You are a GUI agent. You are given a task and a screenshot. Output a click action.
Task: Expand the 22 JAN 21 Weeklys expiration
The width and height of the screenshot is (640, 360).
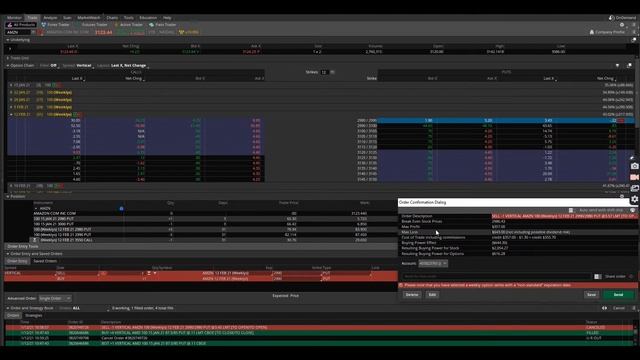(11, 92)
